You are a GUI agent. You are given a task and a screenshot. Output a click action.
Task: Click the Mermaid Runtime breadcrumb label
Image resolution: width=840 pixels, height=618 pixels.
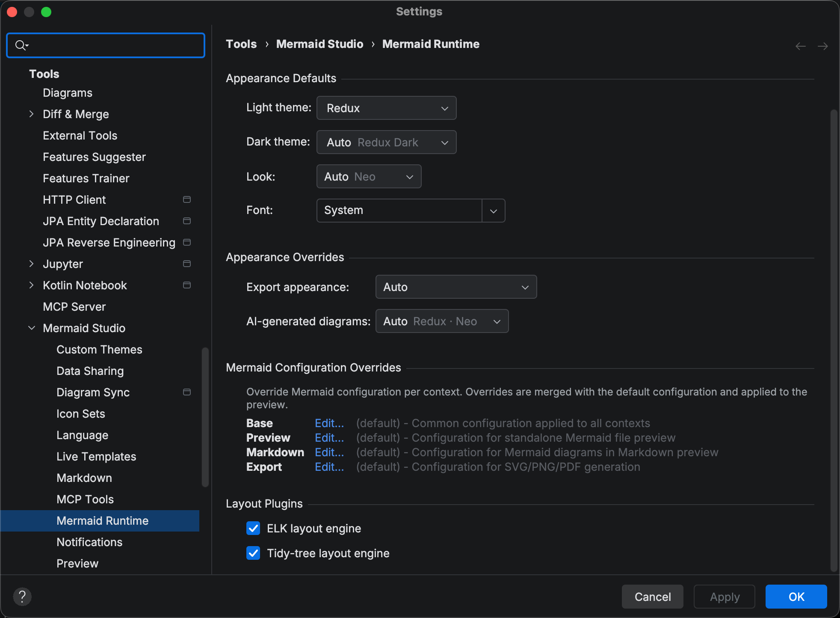point(431,44)
